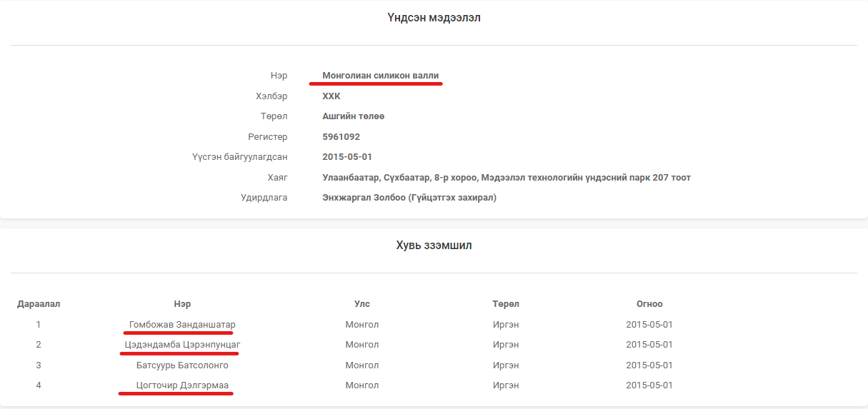868x409 pixels.
Task: Click the Улаанбаатar address text starting with Улаанбаатар
Action: tap(507, 178)
